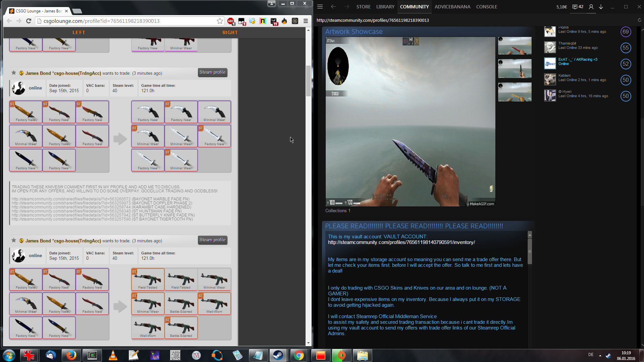Toggle favorite star on first James Bond trade
644x362 pixels.
pos(14,73)
